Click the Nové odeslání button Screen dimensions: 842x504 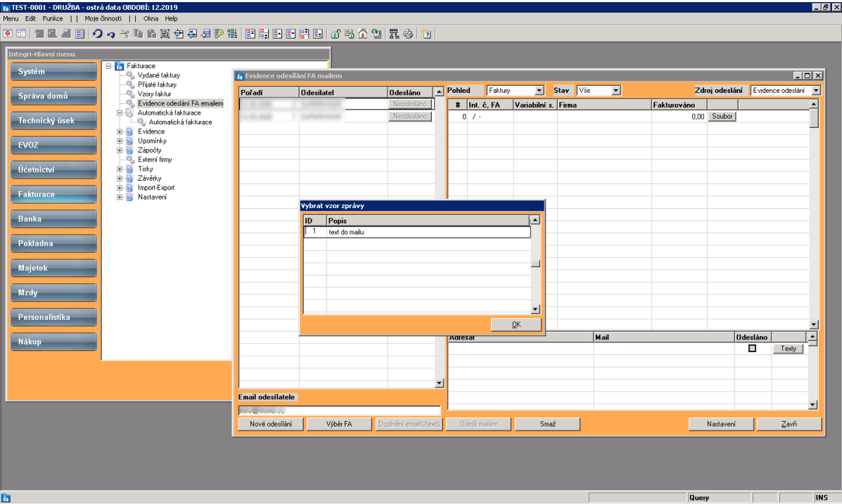272,424
